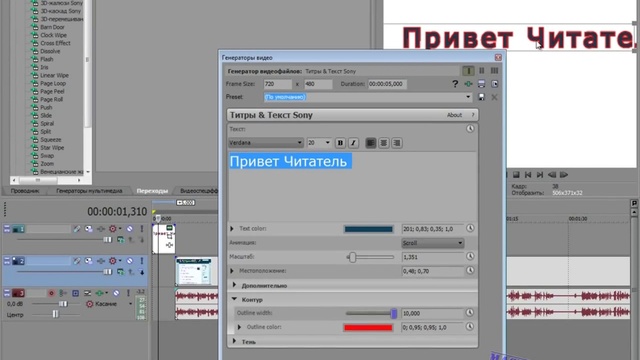The height and width of the screenshot is (360, 640).
Task: Switch to the Видеоспецэффекты tab
Action: coord(198,191)
